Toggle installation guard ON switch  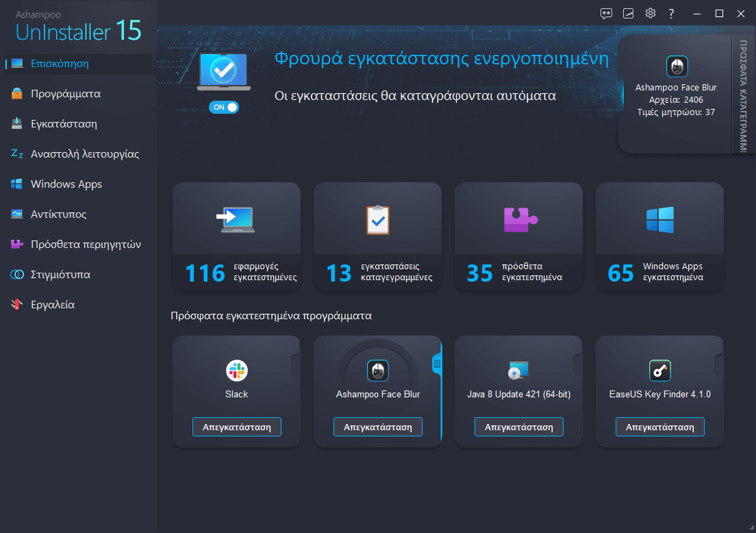pyautogui.click(x=224, y=107)
